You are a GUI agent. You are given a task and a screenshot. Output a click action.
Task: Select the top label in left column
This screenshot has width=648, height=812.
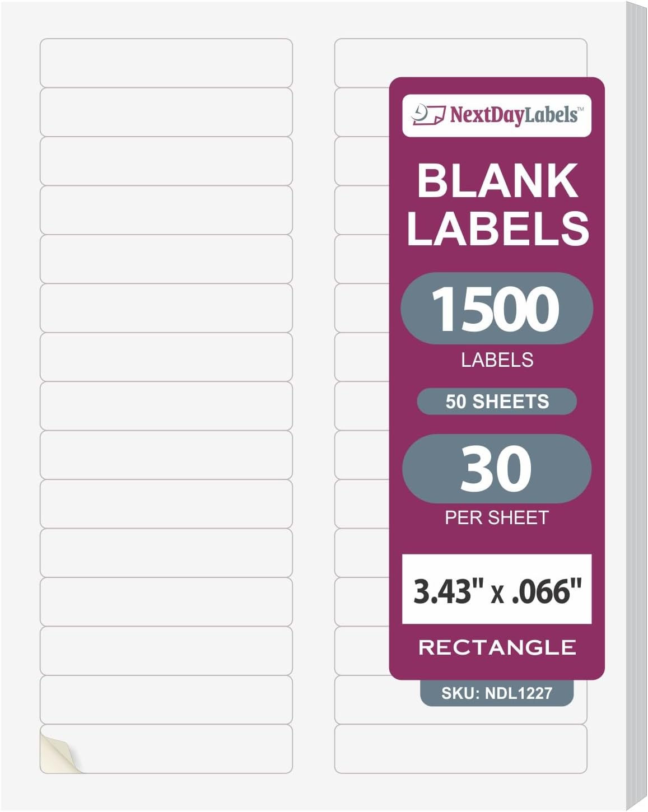tap(166, 63)
